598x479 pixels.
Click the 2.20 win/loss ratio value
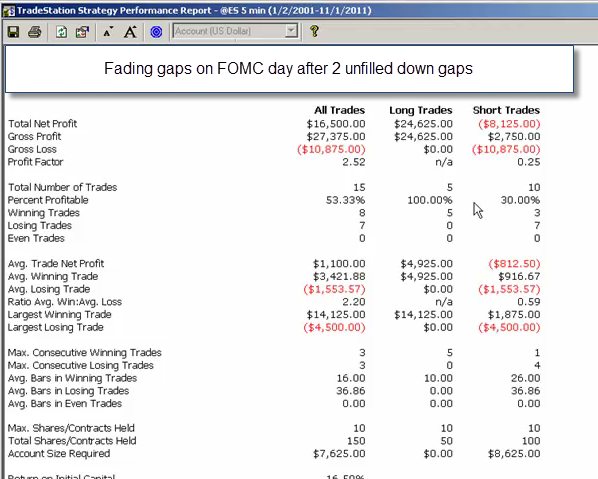pyautogui.click(x=354, y=302)
